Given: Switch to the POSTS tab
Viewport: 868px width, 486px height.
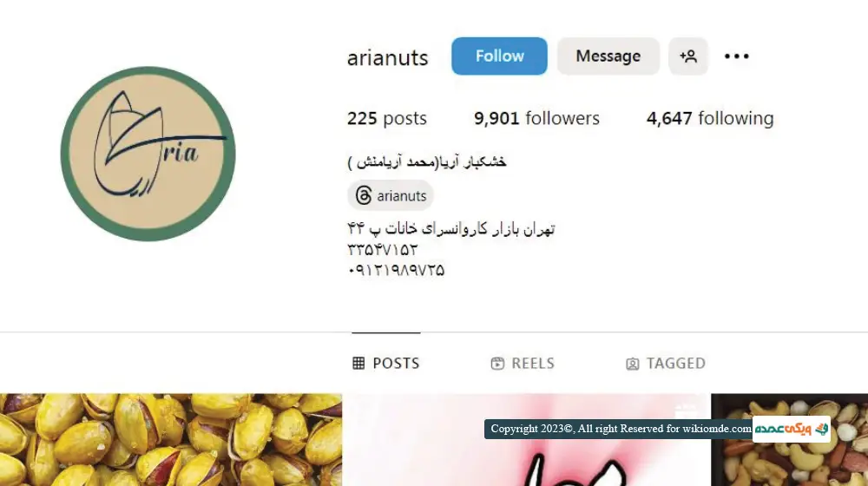Looking at the screenshot, I should [386, 363].
